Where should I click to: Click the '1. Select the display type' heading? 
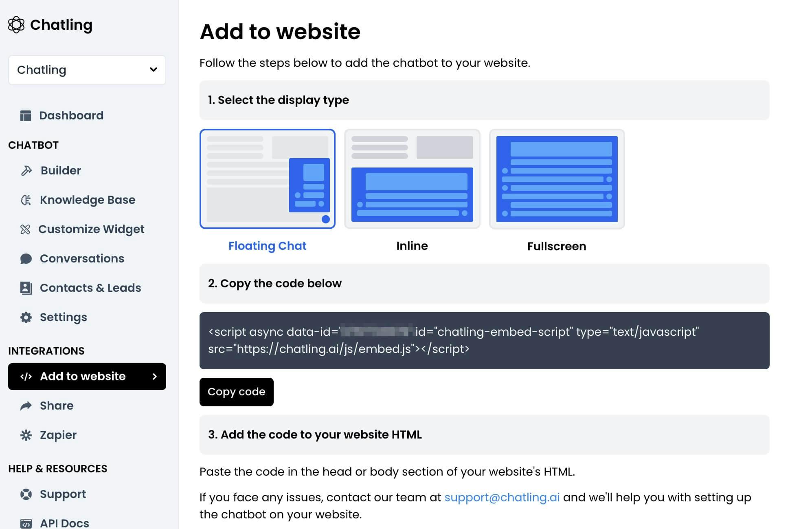279,100
